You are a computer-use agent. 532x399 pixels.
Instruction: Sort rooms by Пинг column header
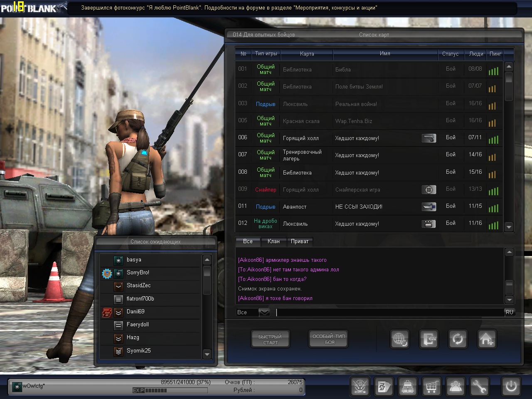(x=495, y=54)
